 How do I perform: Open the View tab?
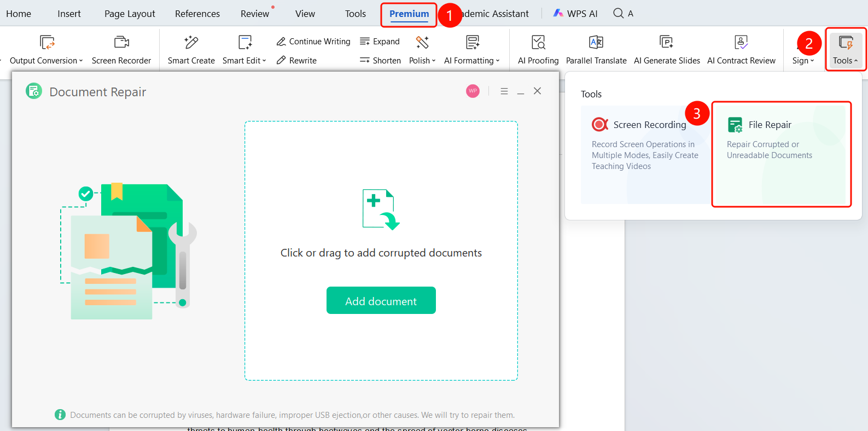(x=305, y=14)
